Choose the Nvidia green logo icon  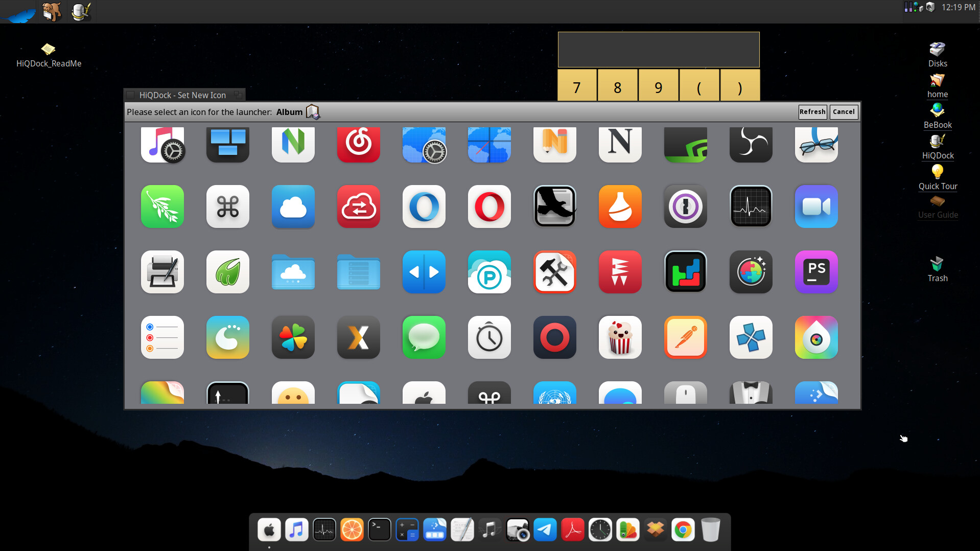[685, 144]
